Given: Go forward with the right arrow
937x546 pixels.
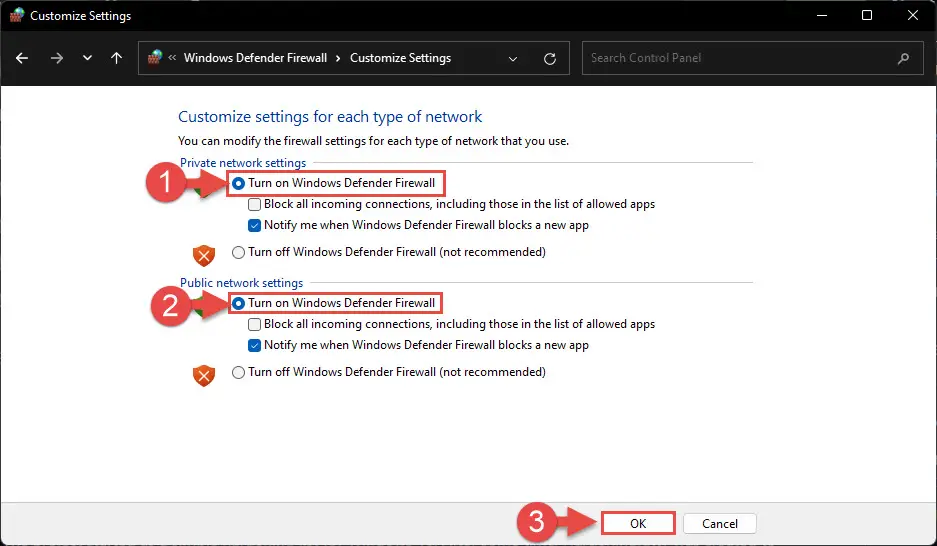Looking at the screenshot, I should click(x=57, y=58).
